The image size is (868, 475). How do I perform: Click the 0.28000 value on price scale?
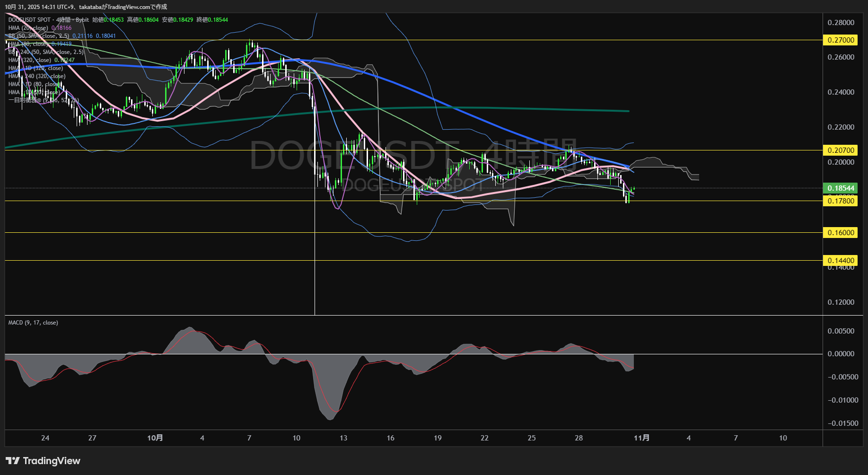tap(841, 23)
